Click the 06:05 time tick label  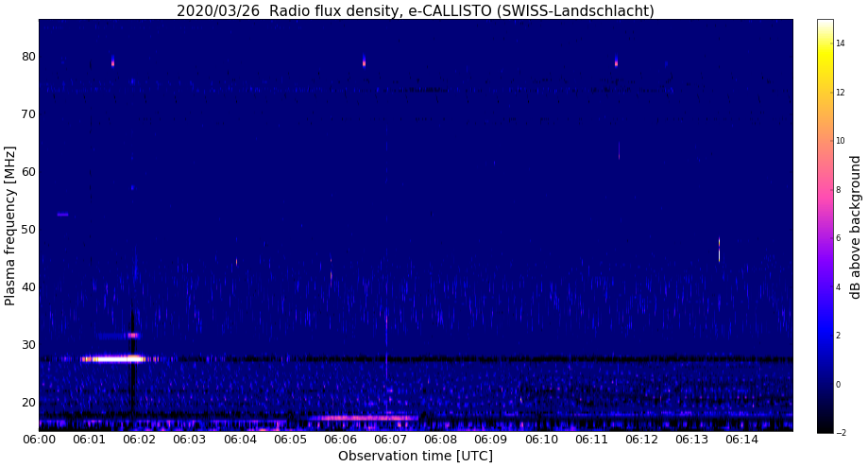pos(291,440)
